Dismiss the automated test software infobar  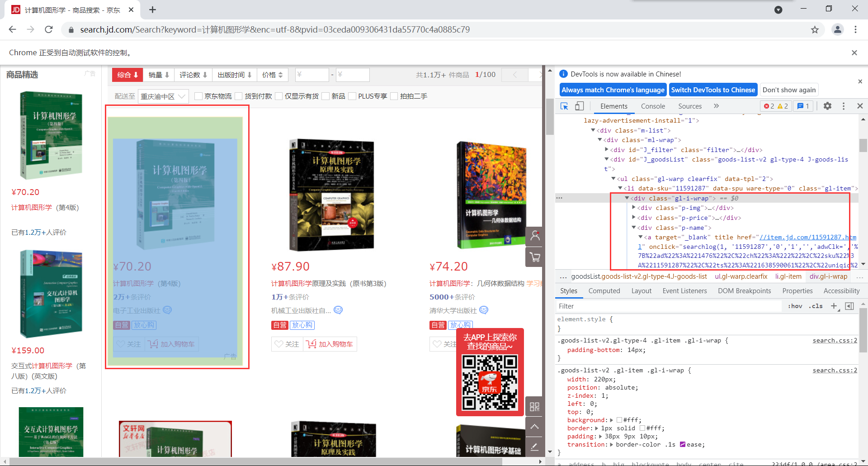pyautogui.click(x=854, y=52)
